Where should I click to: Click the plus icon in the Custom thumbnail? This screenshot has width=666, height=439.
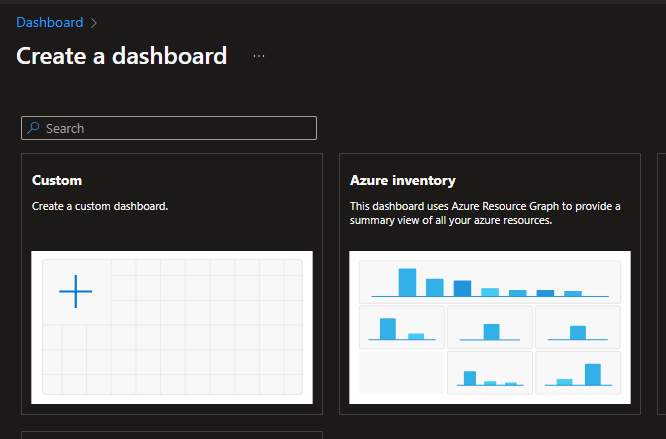(76, 291)
